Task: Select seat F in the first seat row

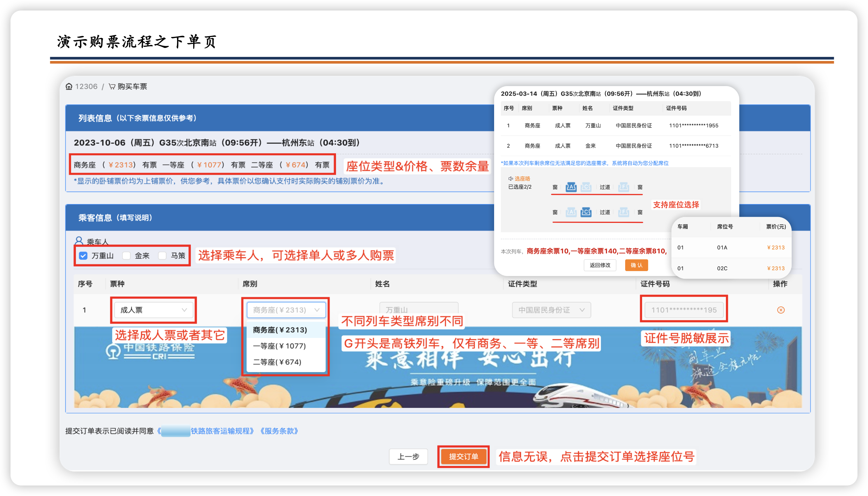Action: click(623, 187)
